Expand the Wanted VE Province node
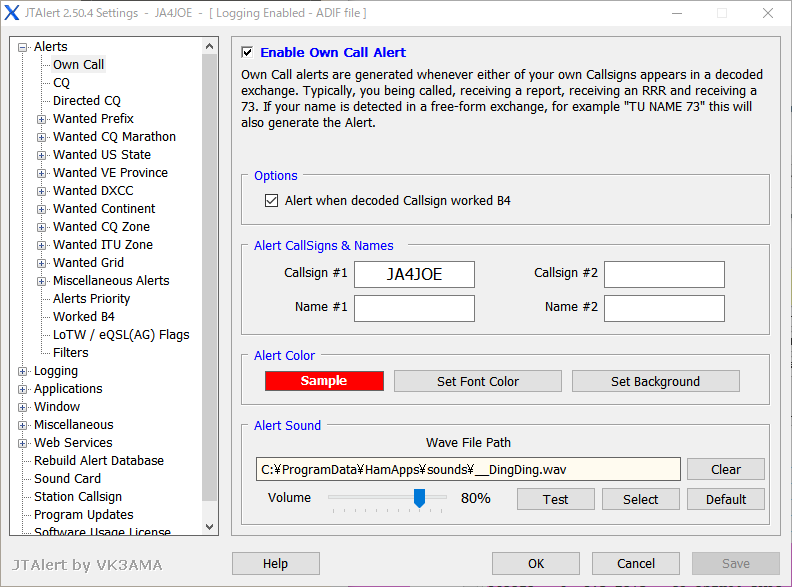The width and height of the screenshot is (792, 587). coord(41,173)
